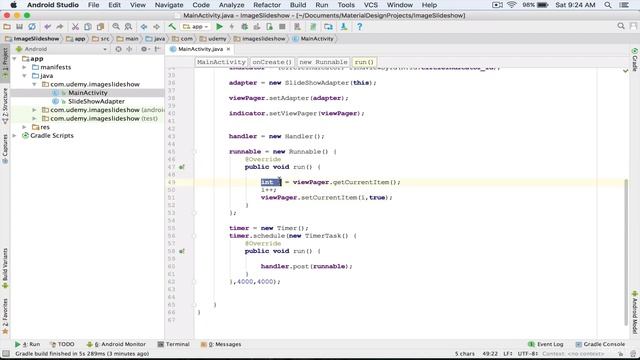This screenshot has height=360, width=640.
Task: Click the Search Everywhere magnifier at toolbar right
Action: pyautogui.click(x=621, y=26)
